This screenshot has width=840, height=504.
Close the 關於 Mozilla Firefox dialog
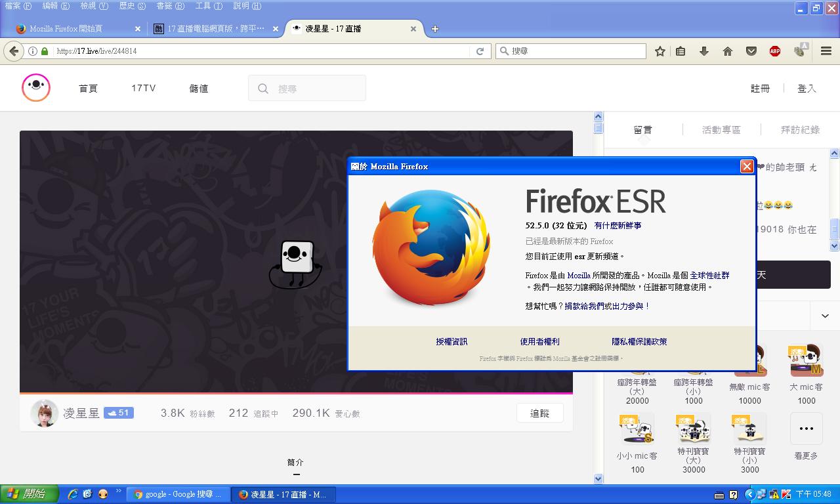click(747, 167)
